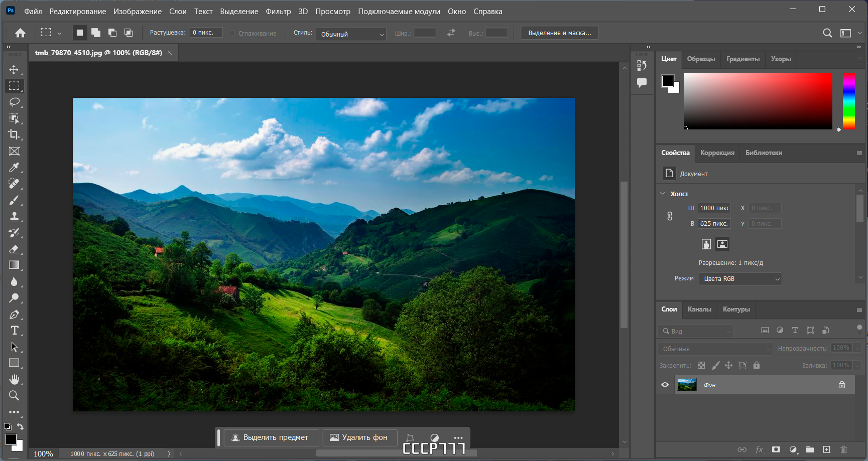Select the Move tool
The height and width of the screenshot is (461, 868).
(x=14, y=70)
